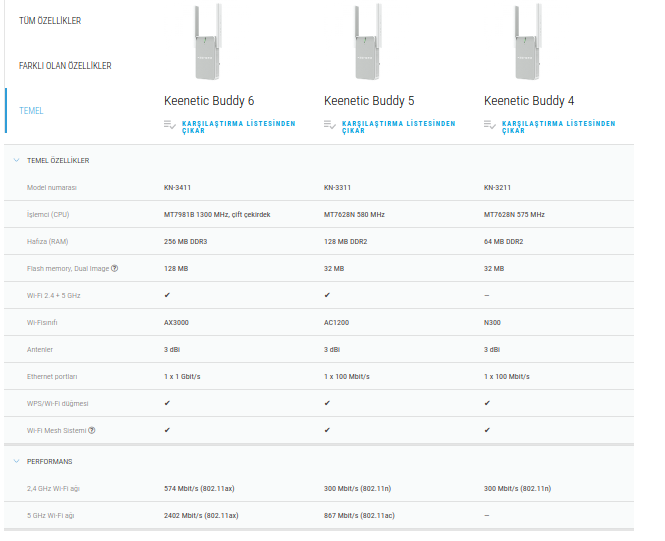Screen dimensions: 665x541
Task: Click CPU value MT7628N 575 MHz
Action: 514,215
